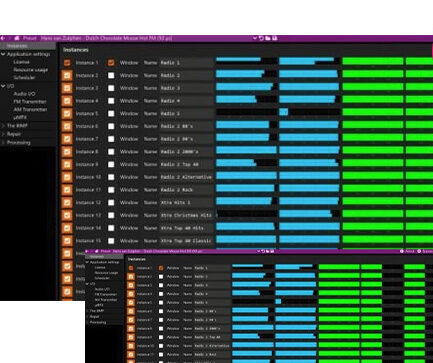Toggle the Instance 4 enable checkbox in the smaller window
The width and height of the screenshot is (433, 363).
pyautogui.click(x=131, y=294)
